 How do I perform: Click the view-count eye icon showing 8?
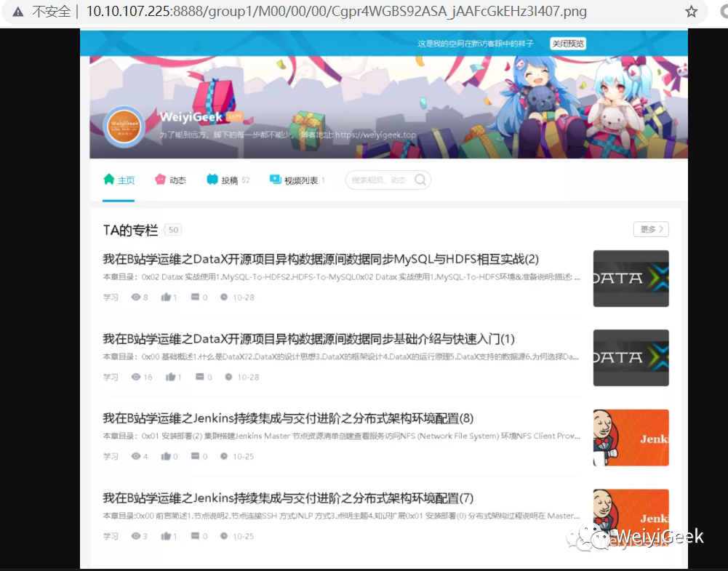coord(135,297)
